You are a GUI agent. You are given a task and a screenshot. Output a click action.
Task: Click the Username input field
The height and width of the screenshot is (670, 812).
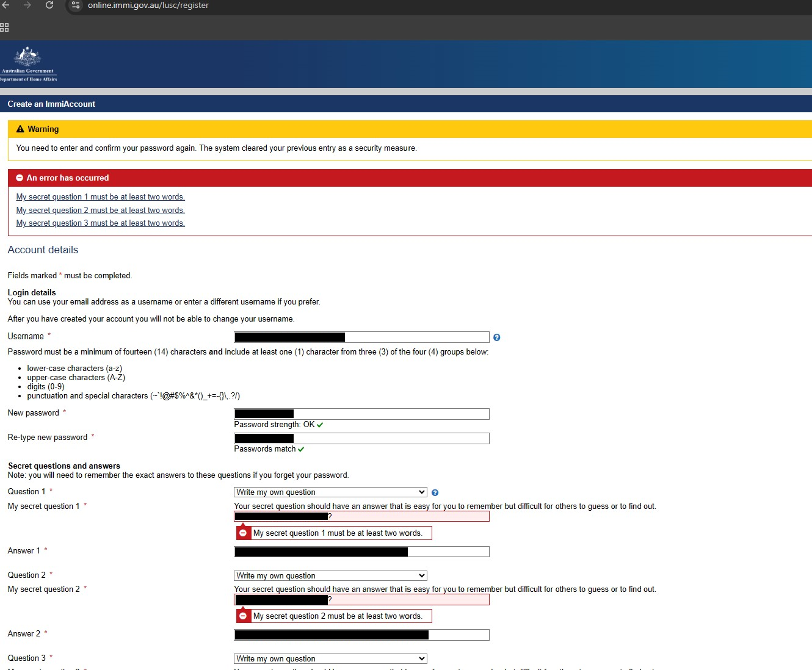coord(415,337)
